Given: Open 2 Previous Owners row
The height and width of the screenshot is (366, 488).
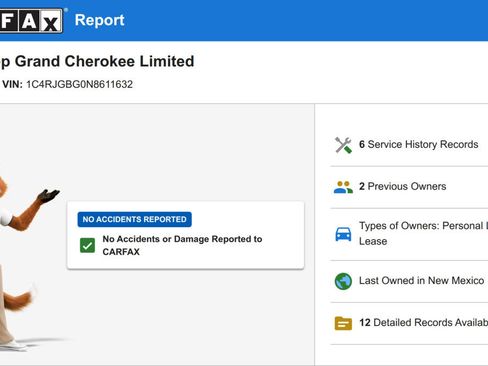Looking at the screenshot, I should [x=409, y=187].
